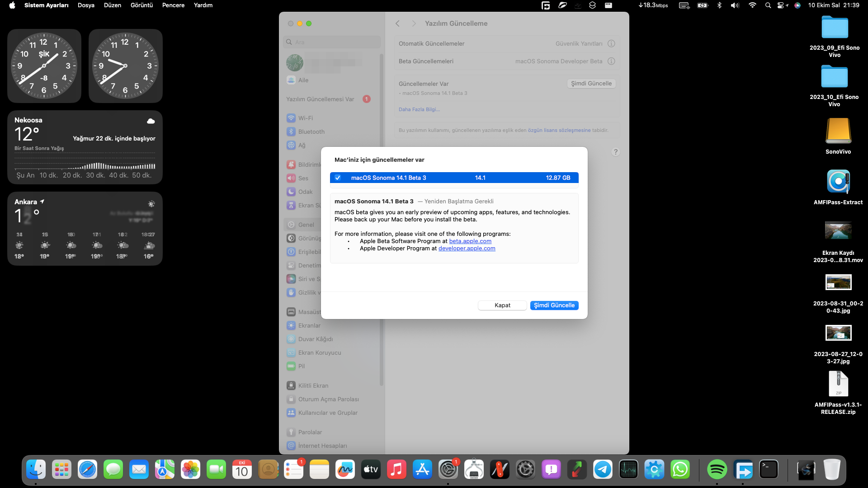Open the Görüntü menu

[x=142, y=5]
